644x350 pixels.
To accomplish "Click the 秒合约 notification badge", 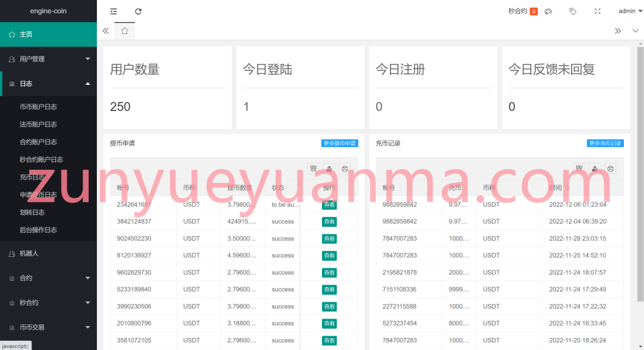I will (x=533, y=11).
